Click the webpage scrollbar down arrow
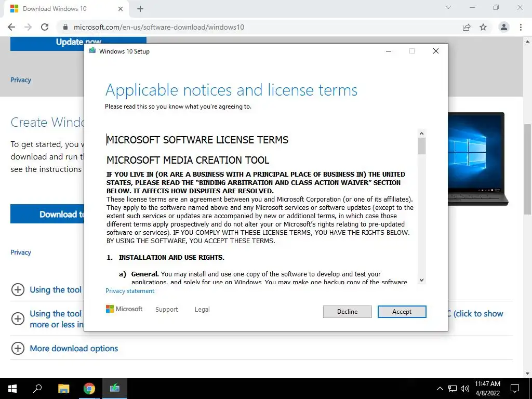 (x=527, y=374)
